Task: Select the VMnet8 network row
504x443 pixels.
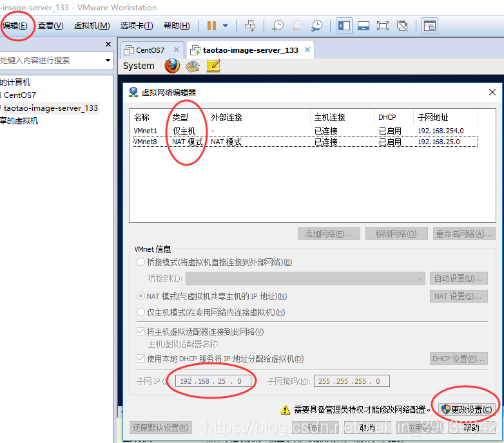Action: [x=305, y=142]
